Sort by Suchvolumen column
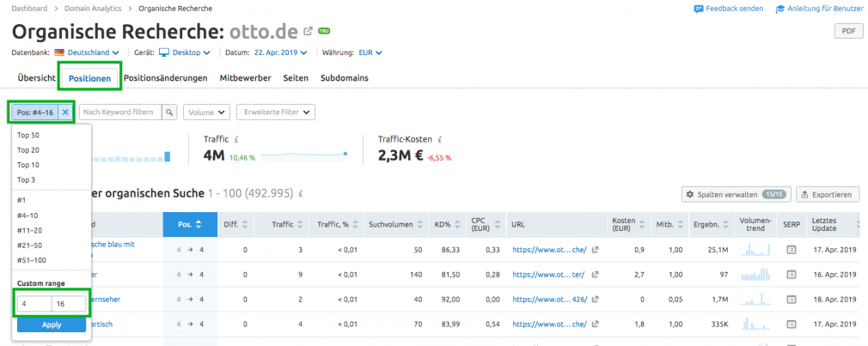 point(396,224)
